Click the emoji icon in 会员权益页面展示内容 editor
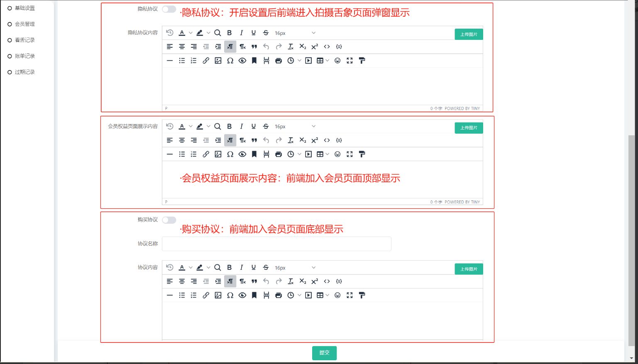 (x=337, y=154)
